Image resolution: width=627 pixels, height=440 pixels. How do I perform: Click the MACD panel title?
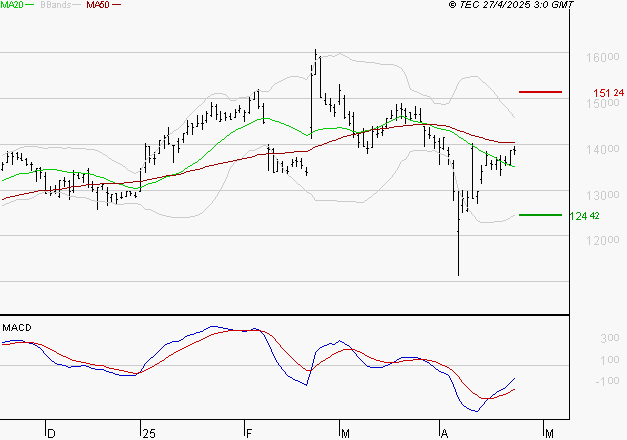(x=16, y=327)
